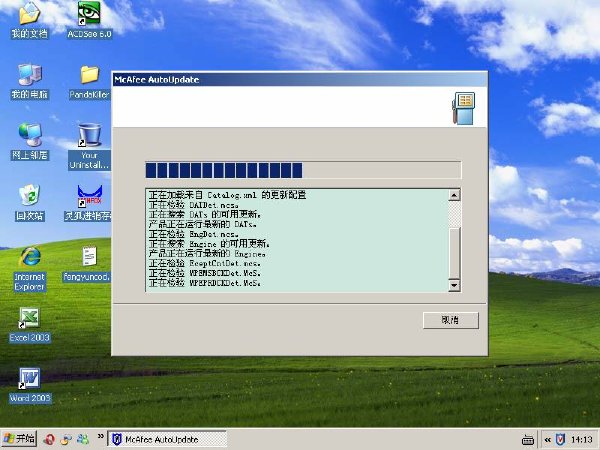Expand hidden tray icons with the chevron

tap(548, 440)
